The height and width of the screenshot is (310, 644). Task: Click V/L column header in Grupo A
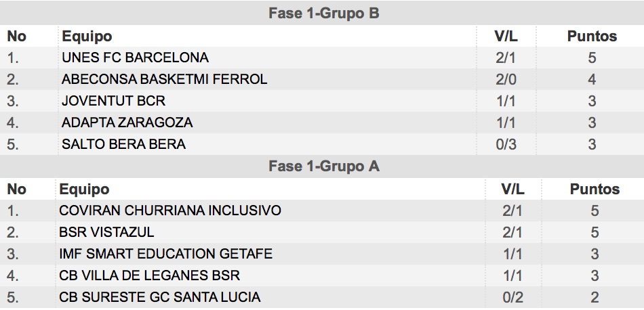(x=512, y=189)
